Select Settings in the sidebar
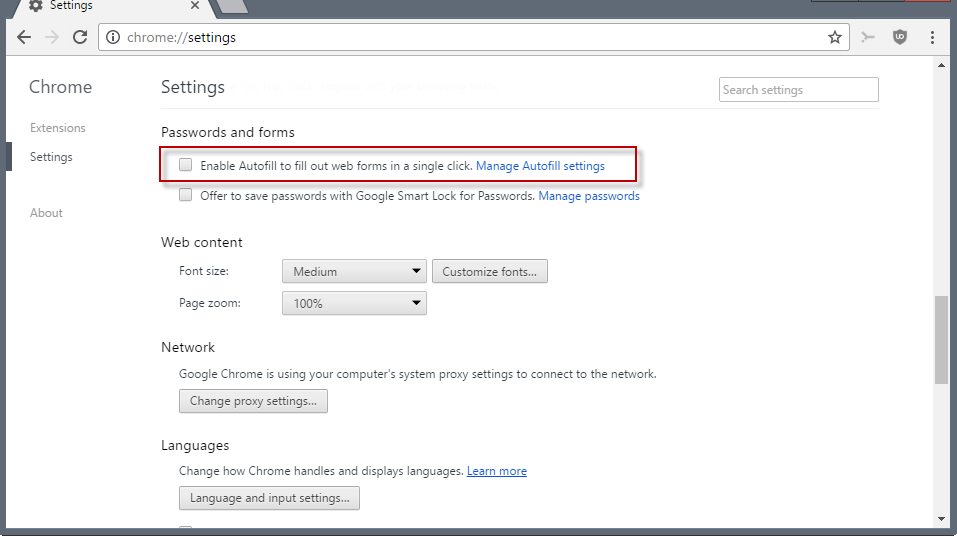The height and width of the screenshot is (537, 957). pos(51,157)
